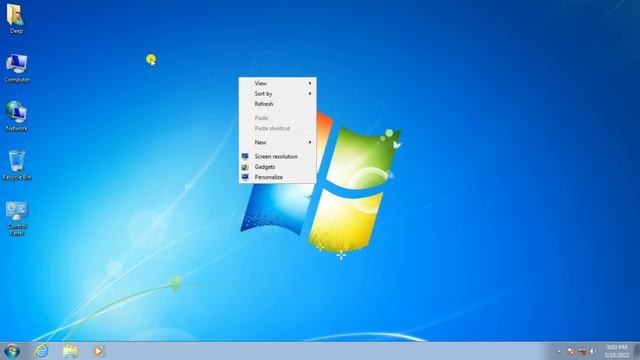Open Personalize from the context menu

(x=278, y=177)
